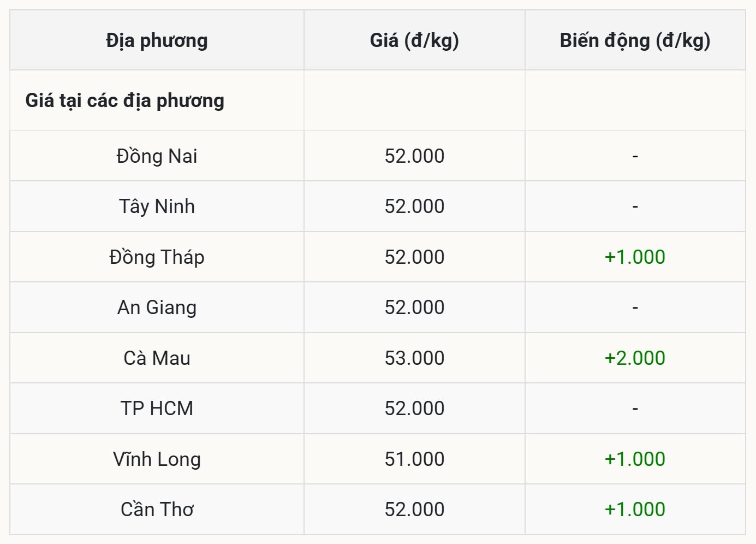
Task: Select the Cà Mau location cell
Action: click(157, 358)
